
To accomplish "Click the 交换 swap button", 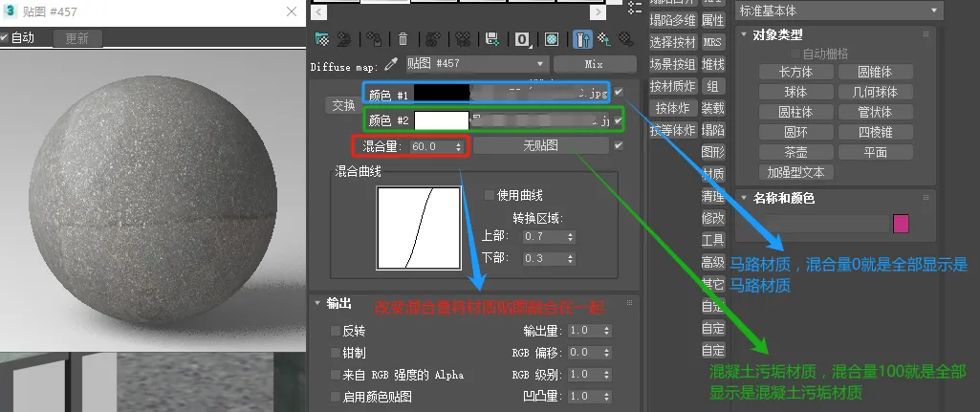I will coord(343,106).
